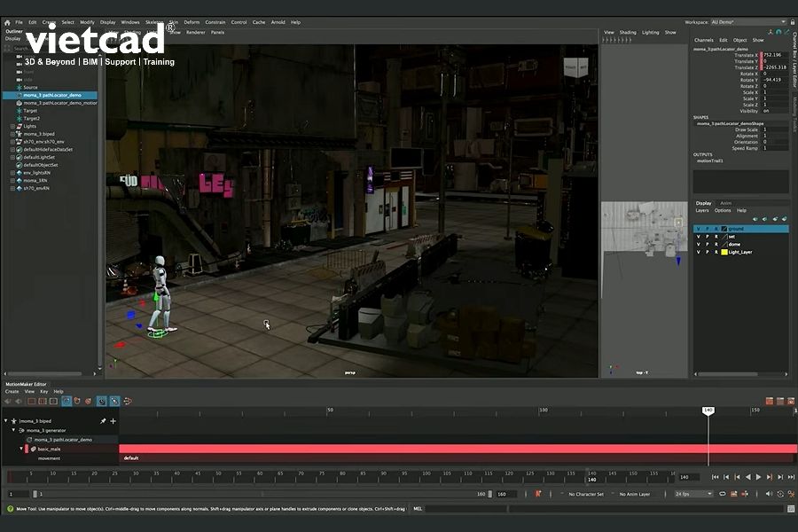Open the script editor icon at bottom right

791,509
